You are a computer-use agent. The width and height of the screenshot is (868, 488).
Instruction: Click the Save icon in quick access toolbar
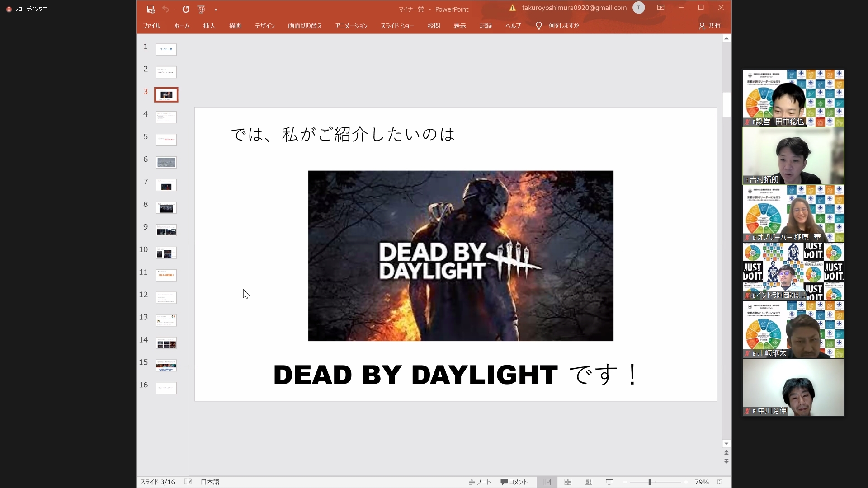(151, 9)
